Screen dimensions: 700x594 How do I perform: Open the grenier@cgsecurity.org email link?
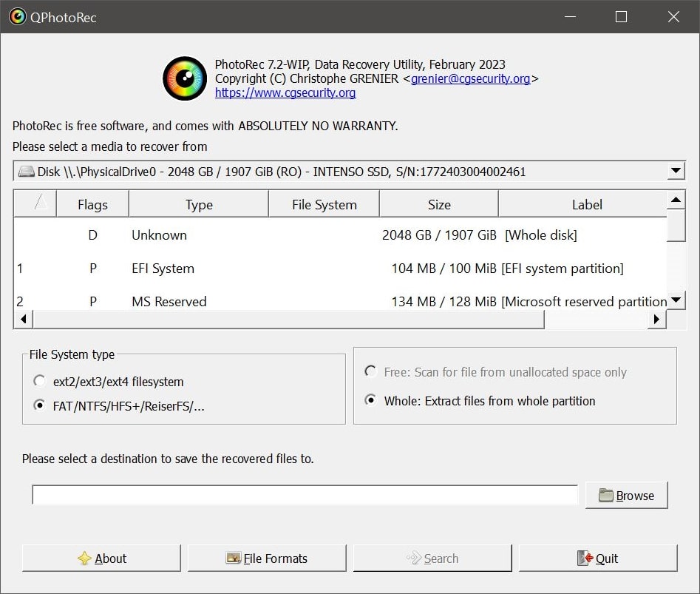471,78
